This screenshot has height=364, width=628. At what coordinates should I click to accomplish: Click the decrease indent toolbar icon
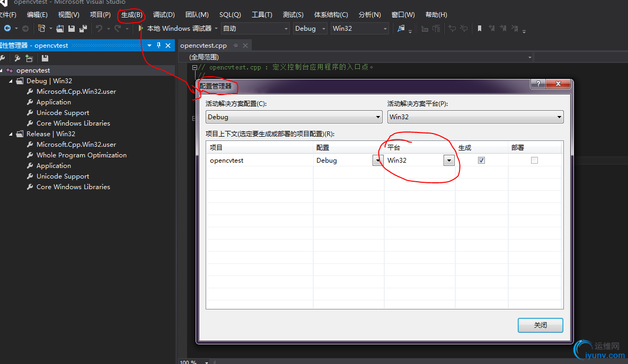[424, 29]
